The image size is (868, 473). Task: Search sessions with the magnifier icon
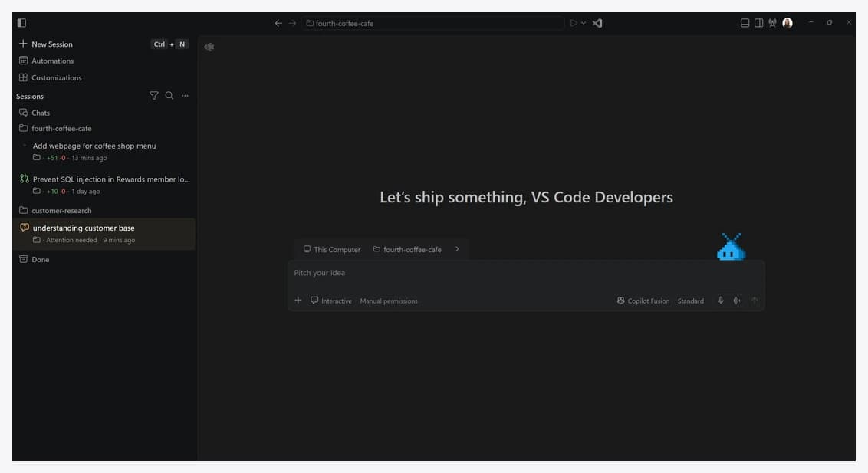pos(169,96)
